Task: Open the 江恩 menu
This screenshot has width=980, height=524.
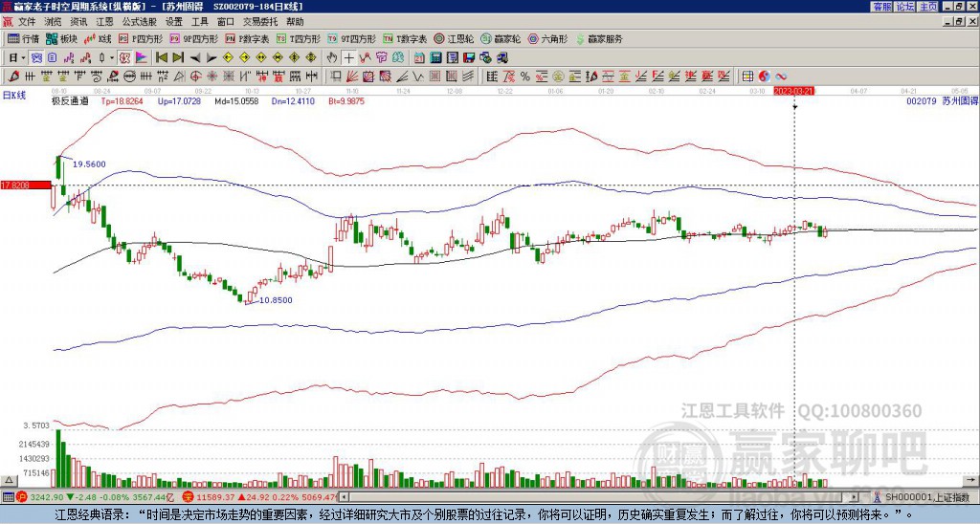Action: pos(104,21)
